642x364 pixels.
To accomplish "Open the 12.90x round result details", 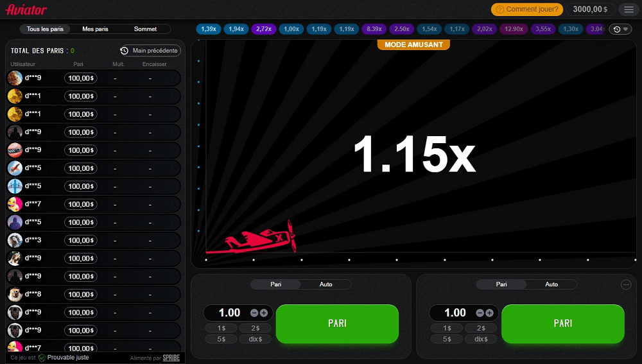I will (514, 29).
